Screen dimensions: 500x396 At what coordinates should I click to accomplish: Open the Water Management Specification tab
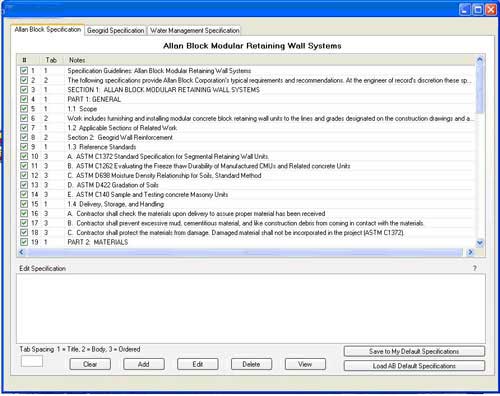coord(195,30)
